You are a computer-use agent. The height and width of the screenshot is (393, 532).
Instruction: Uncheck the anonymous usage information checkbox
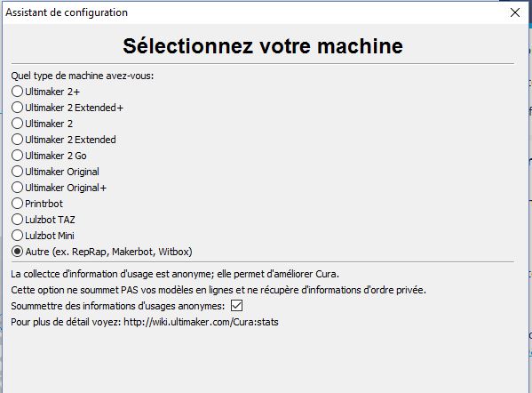236,305
